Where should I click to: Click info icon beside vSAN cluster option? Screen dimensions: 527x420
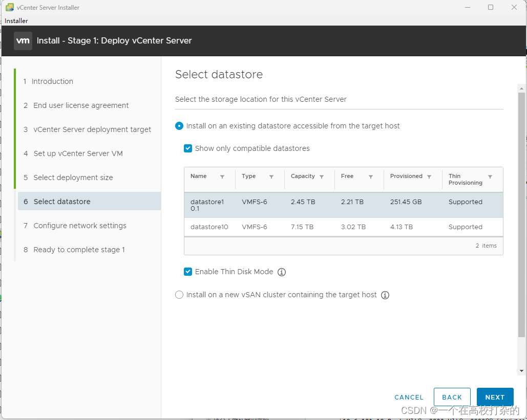tap(385, 295)
